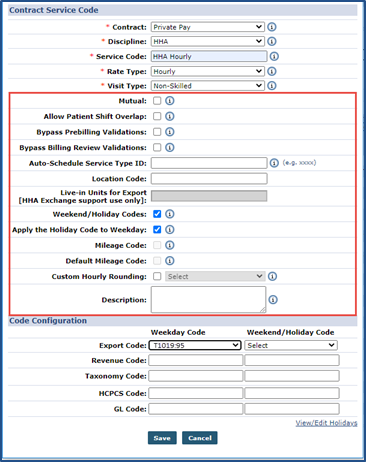366x462 pixels.
Task: Click the Weekend/Holiday GL Code field
Action: click(x=292, y=409)
